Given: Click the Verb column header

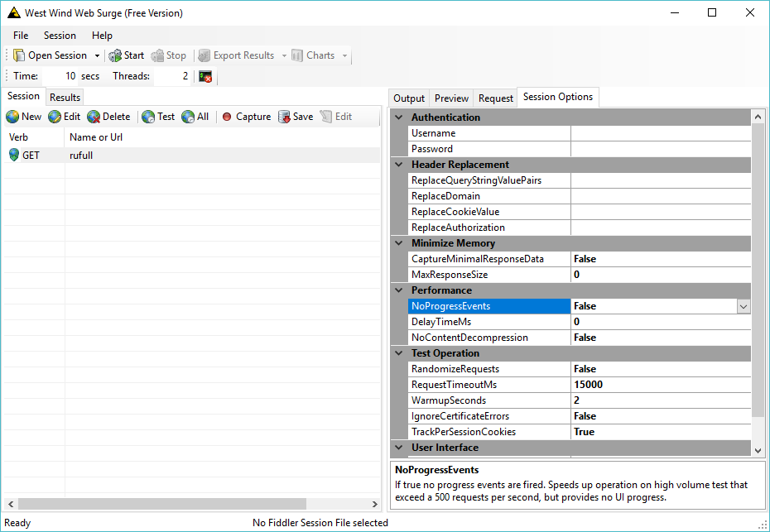Looking at the screenshot, I should [x=34, y=137].
